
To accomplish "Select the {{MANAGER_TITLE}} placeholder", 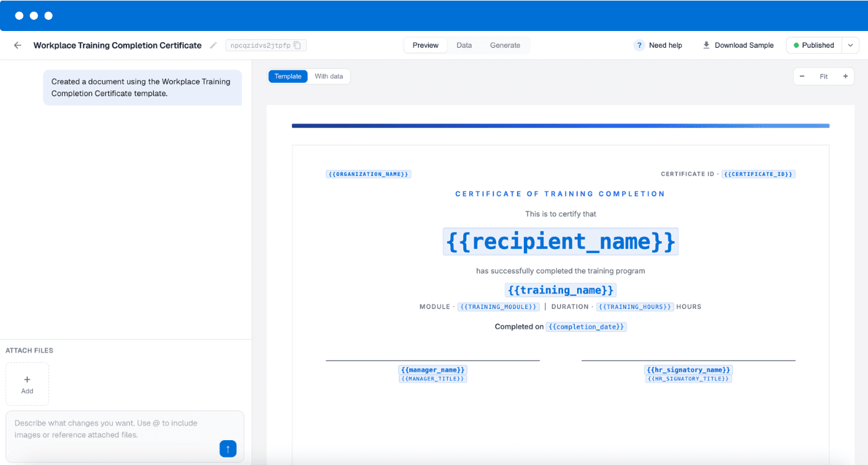I will (x=433, y=378).
